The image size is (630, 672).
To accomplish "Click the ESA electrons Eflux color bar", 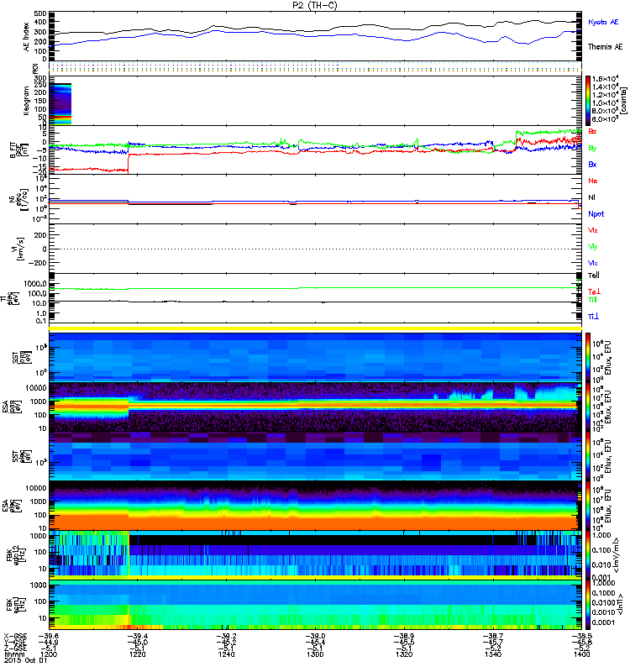I will [x=588, y=506].
